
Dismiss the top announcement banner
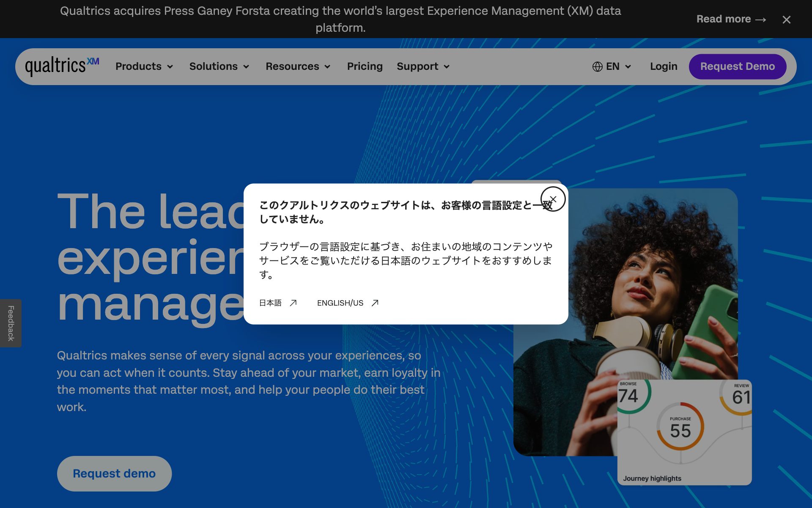click(786, 19)
